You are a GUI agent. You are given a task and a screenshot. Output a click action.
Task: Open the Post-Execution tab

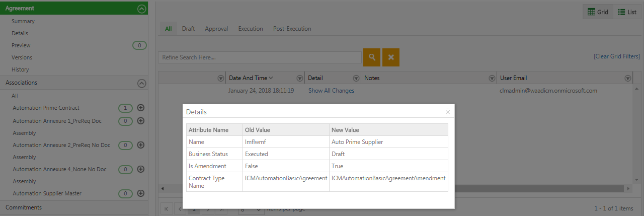click(x=292, y=29)
